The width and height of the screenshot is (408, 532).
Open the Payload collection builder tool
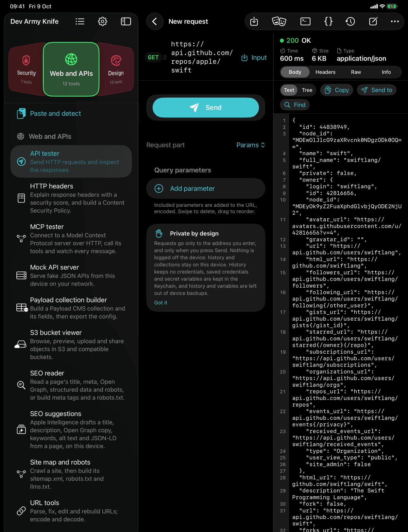(71, 308)
